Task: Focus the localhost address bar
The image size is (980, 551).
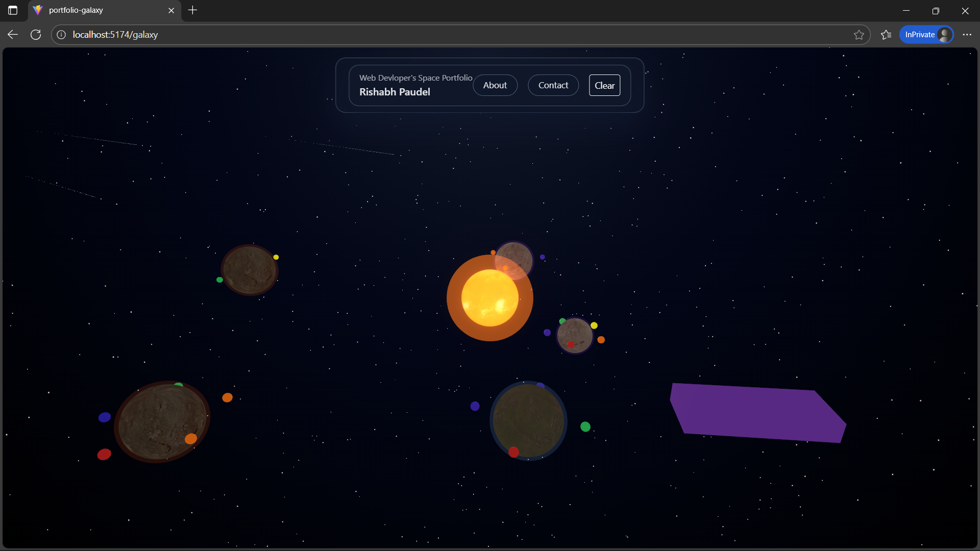Action: (408, 35)
